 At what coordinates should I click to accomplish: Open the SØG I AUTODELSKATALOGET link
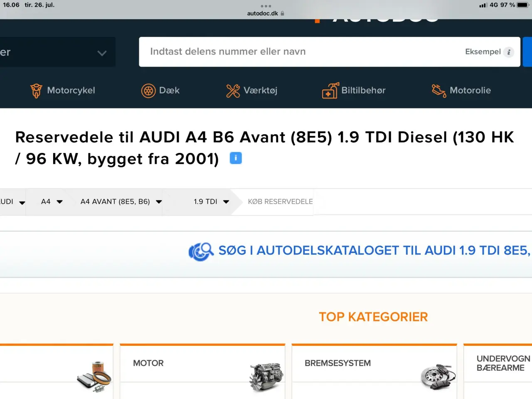point(374,251)
